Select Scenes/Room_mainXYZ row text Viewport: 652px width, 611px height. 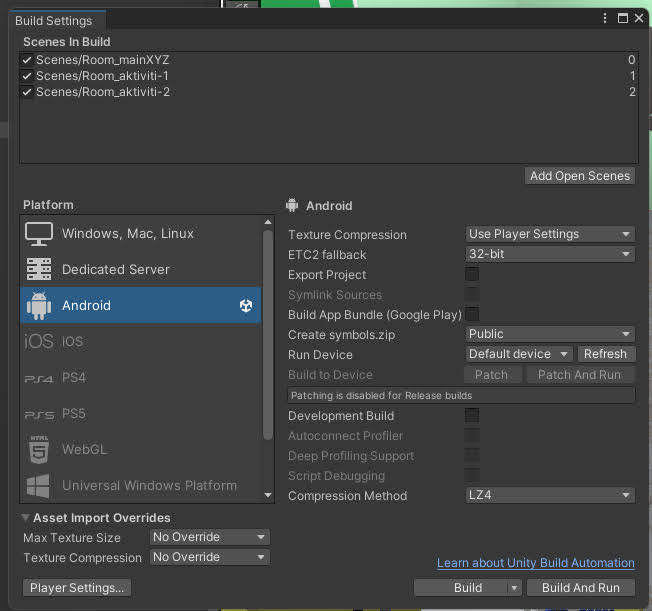pyautogui.click(x=103, y=60)
